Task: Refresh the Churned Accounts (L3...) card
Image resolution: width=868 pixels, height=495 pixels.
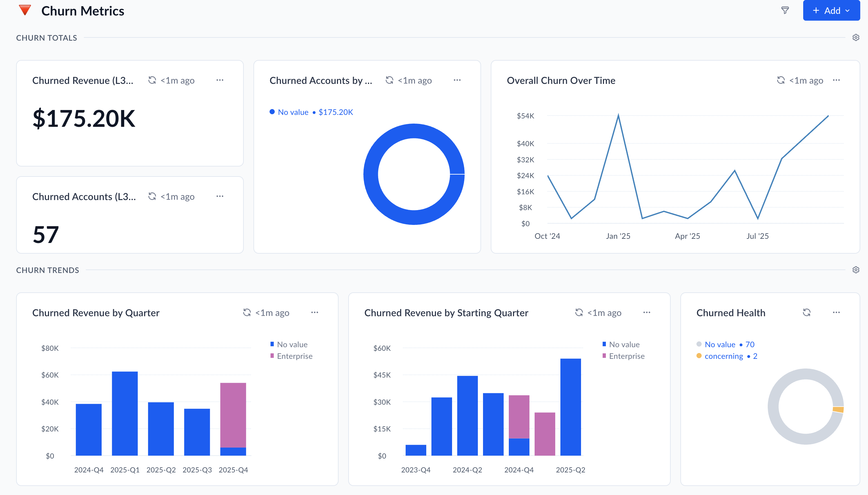Action: (x=152, y=197)
